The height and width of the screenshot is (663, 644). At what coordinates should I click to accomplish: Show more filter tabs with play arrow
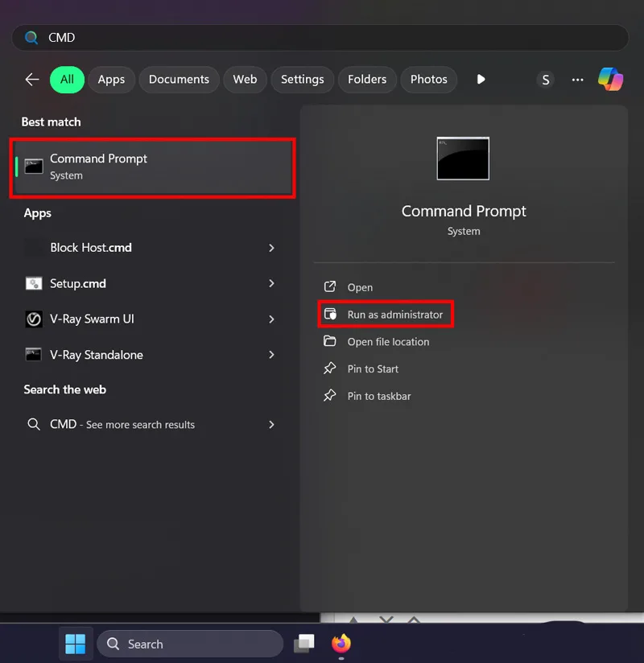[x=481, y=80]
